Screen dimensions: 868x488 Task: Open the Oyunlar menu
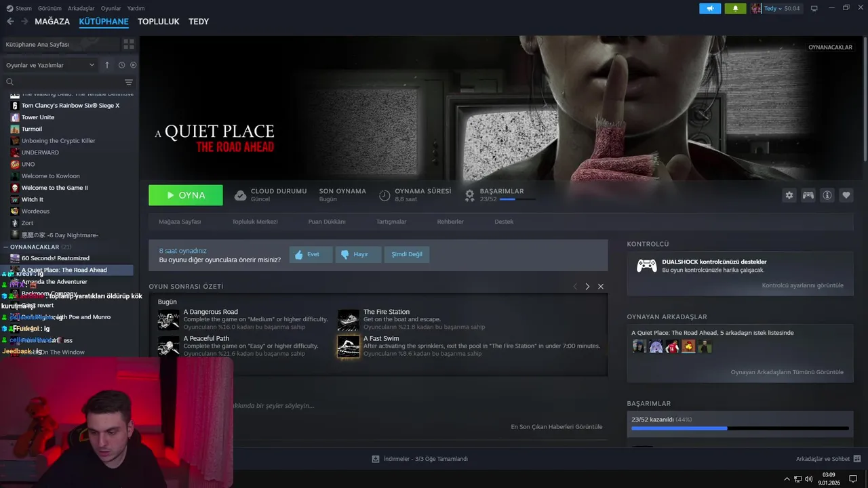tap(111, 8)
